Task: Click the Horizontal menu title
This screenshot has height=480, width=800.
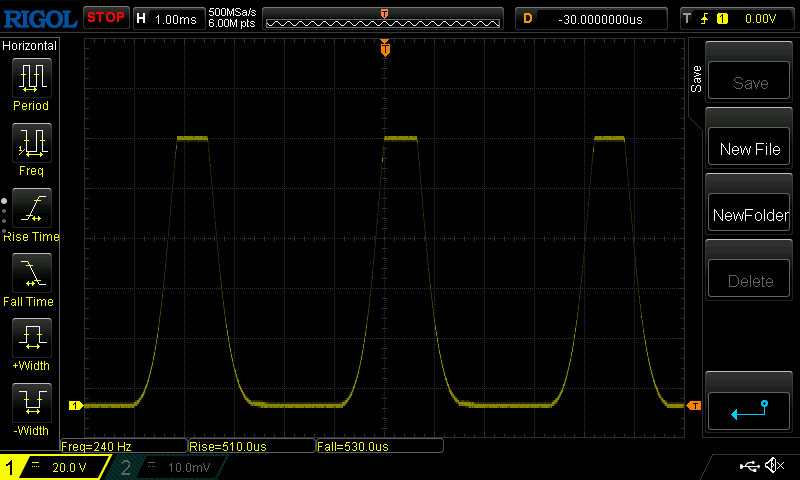Action: [30, 46]
